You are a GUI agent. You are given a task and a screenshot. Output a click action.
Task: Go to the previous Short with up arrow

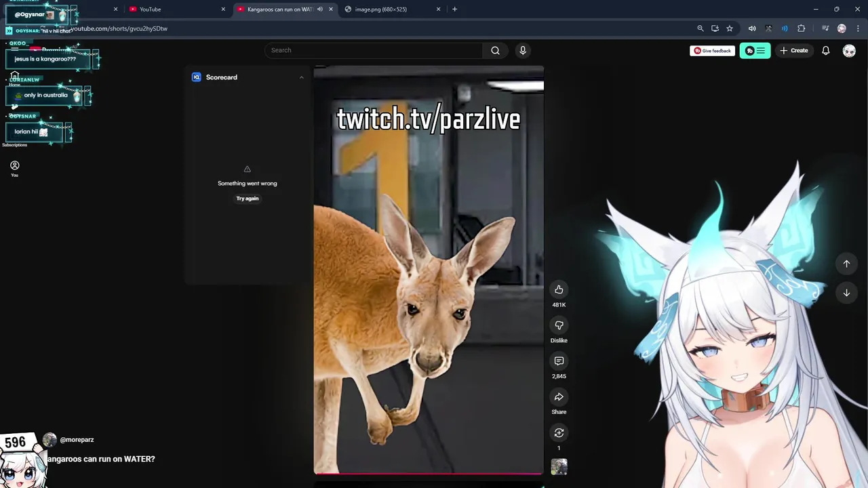click(846, 264)
